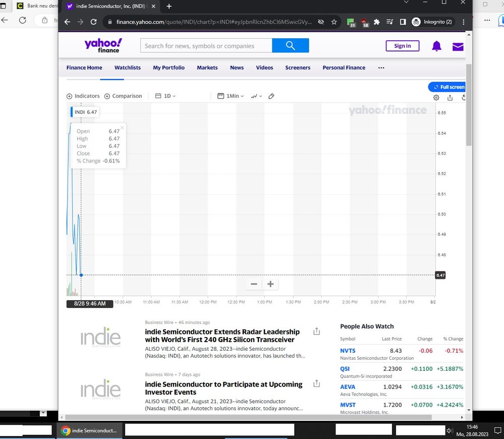The image size is (504, 439).
Task: Select the draw pencil tool
Action: pos(271,96)
